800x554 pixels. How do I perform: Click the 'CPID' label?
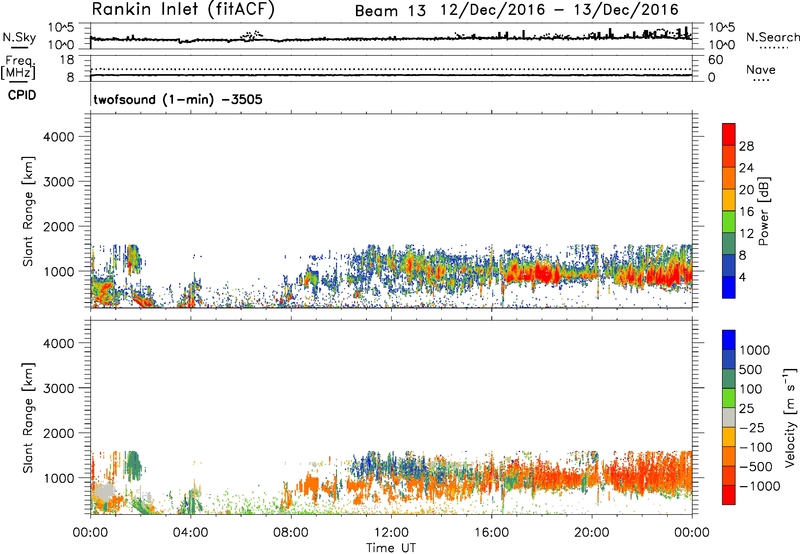pos(22,95)
